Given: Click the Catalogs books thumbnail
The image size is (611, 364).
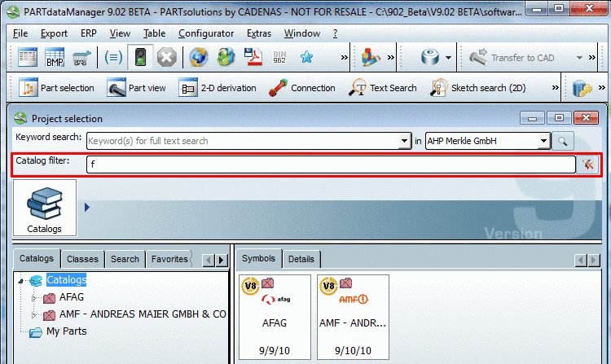Looking at the screenshot, I should point(45,208).
